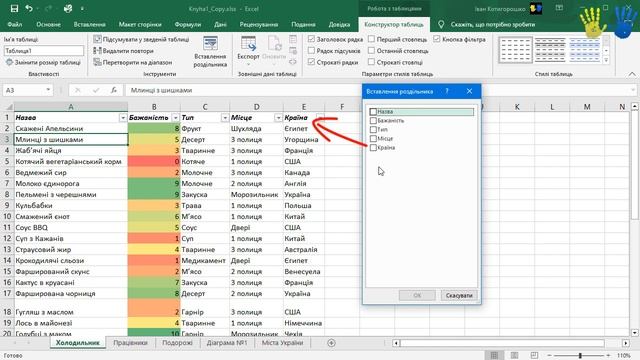Image resolution: width=640 pixels, height=360 pixels.
Task: Switch to the Міста України sheet tab
Action: pos(282,343)
